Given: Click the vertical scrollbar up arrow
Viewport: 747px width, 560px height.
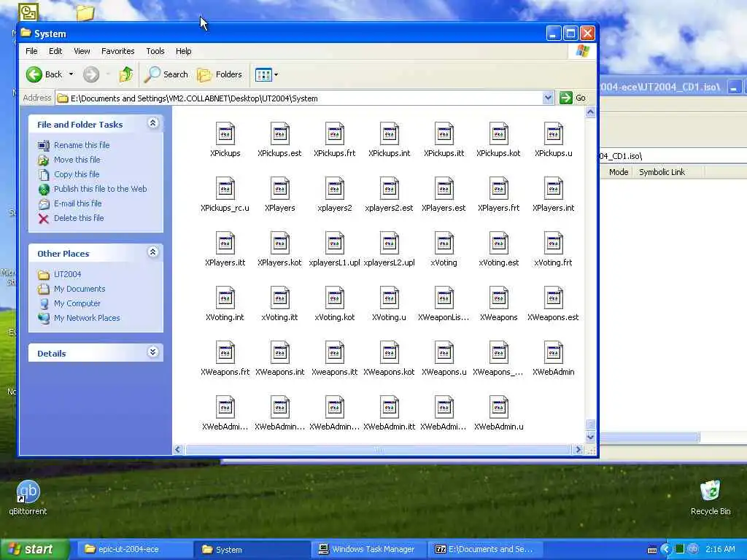Looking at the screenshot, I should coord(590,112).
